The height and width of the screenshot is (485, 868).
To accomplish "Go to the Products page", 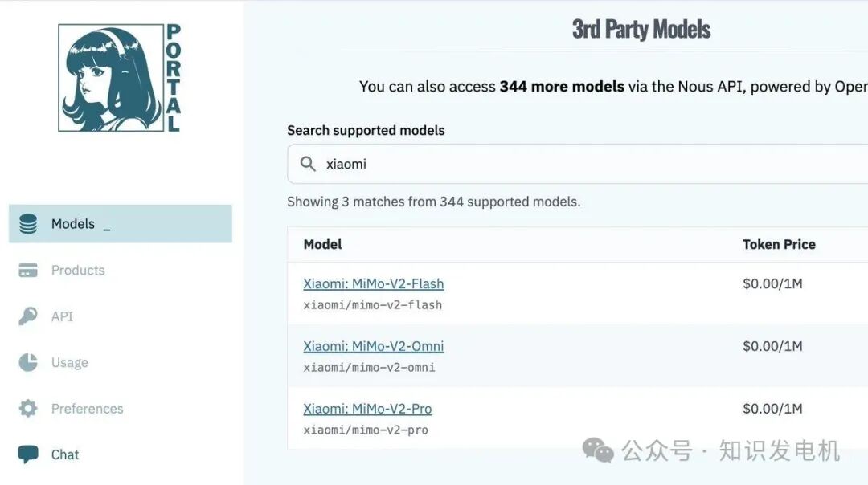I will click(78, 271).
